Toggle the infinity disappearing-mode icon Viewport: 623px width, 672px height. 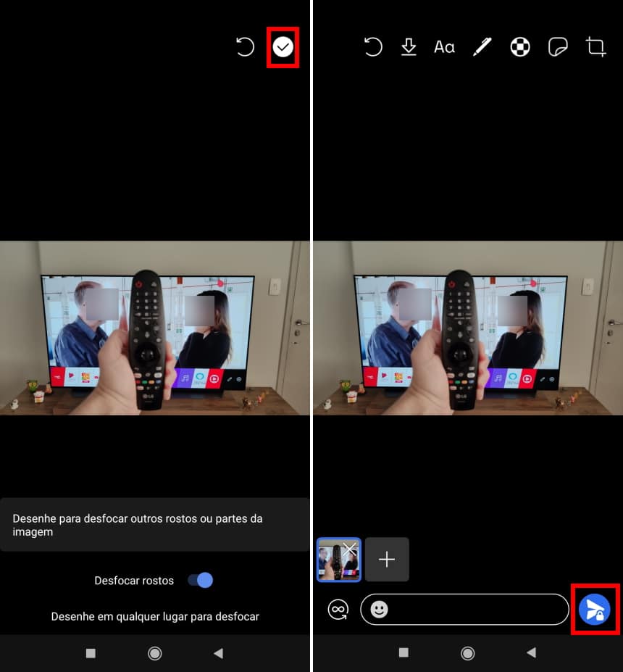[x=338, y=610]
